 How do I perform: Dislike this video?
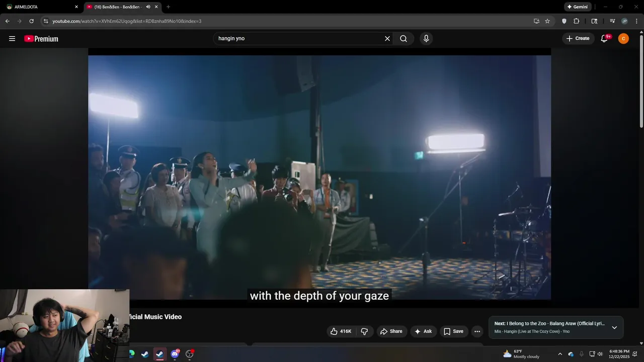[364, 331]
